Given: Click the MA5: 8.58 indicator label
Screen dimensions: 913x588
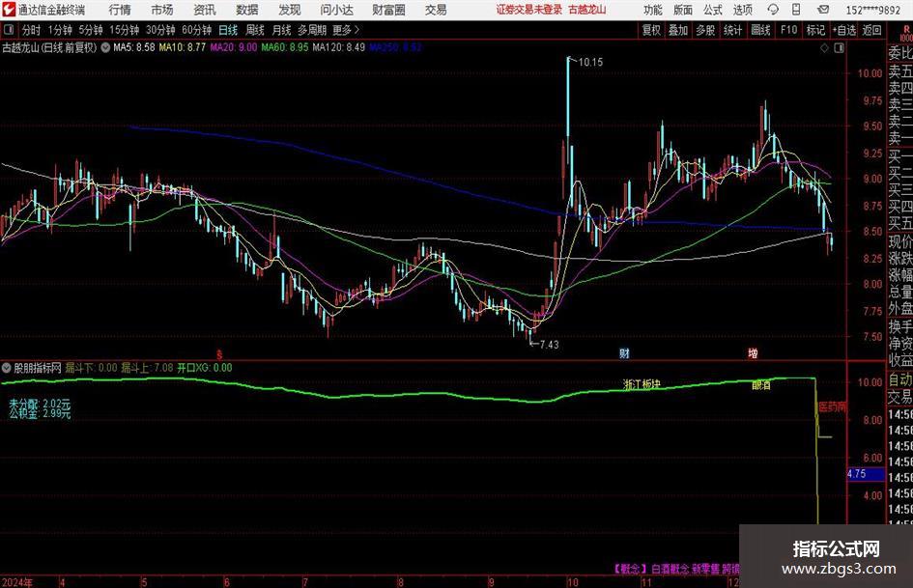Looking at the screenshot, I should point(134,47).
